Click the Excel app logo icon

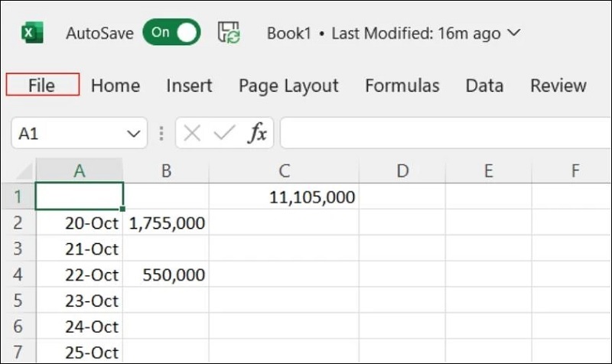31,33
